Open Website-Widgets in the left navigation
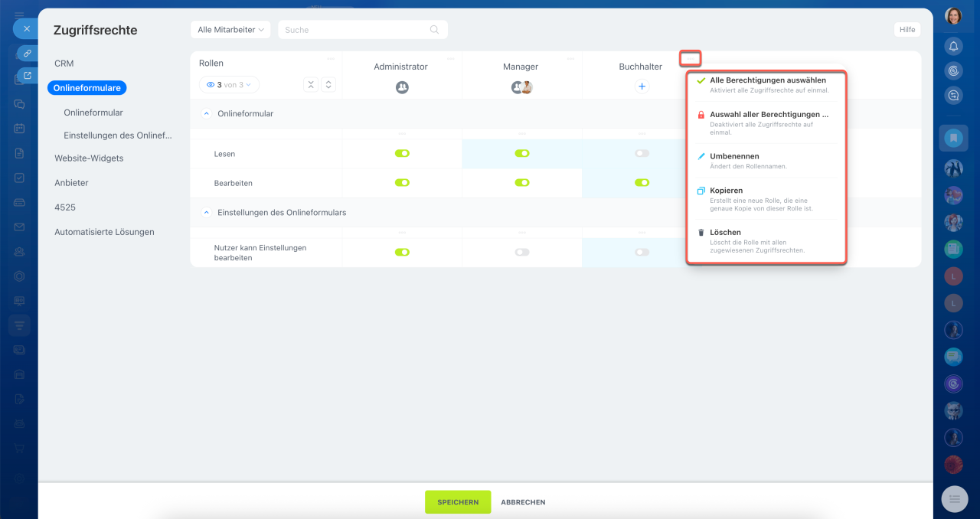 click(x=89, y=158)
